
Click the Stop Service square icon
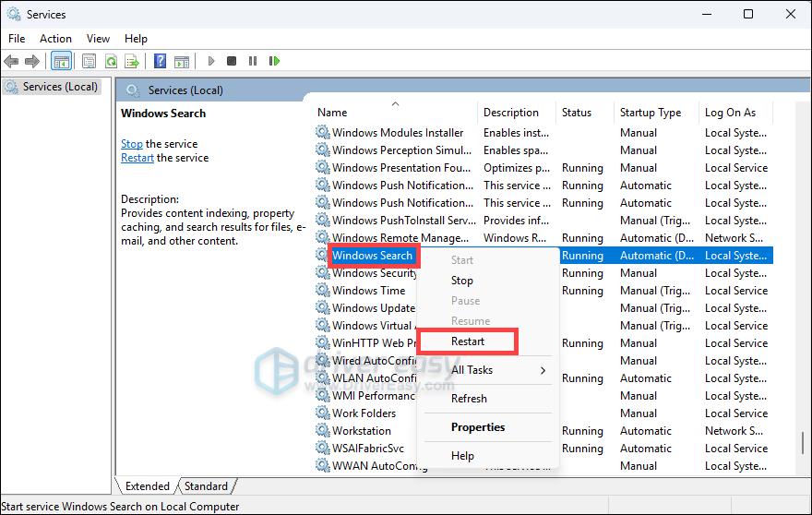(232, 61)
